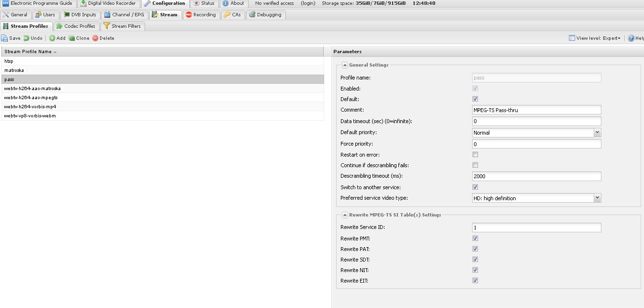Select the webtv-h264-aac-matroska stream profile
Viewport: 644px width, 308px height.
[33, 89]
